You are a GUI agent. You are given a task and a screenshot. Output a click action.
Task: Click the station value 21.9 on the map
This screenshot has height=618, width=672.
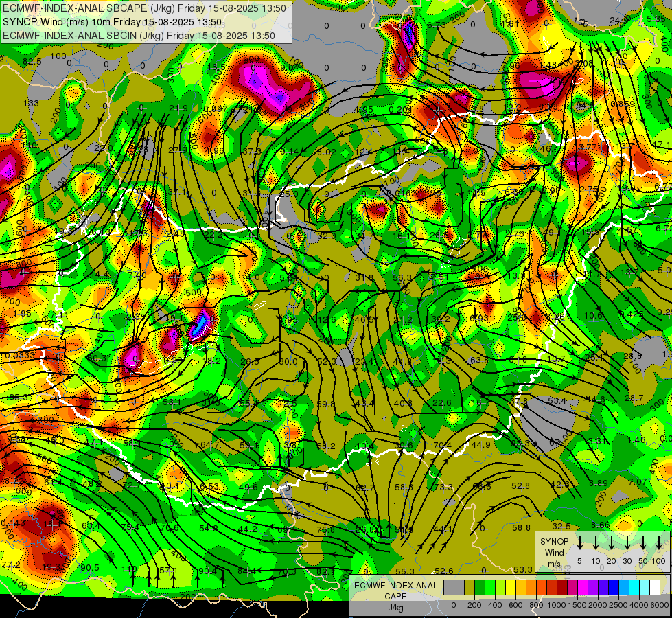(178, 108)
